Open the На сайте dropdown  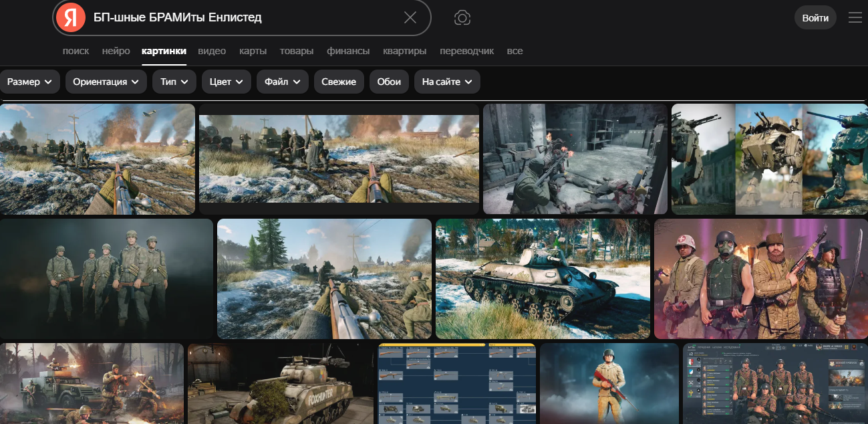[446, 82]
